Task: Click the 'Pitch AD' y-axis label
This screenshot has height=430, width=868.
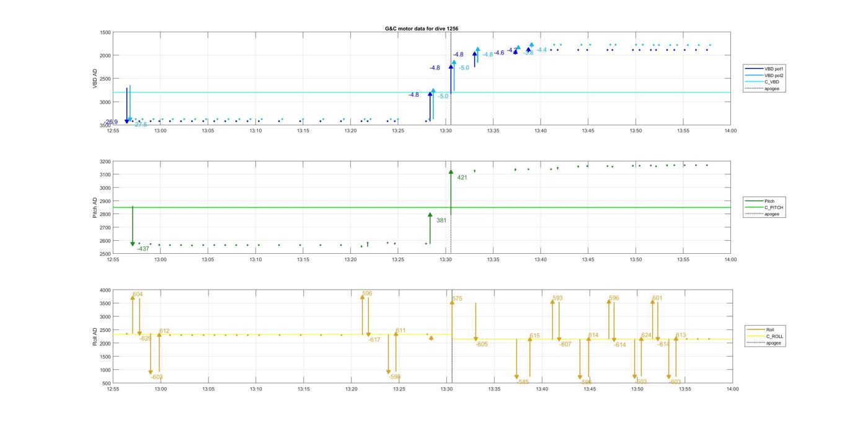Action: point(95,207)
